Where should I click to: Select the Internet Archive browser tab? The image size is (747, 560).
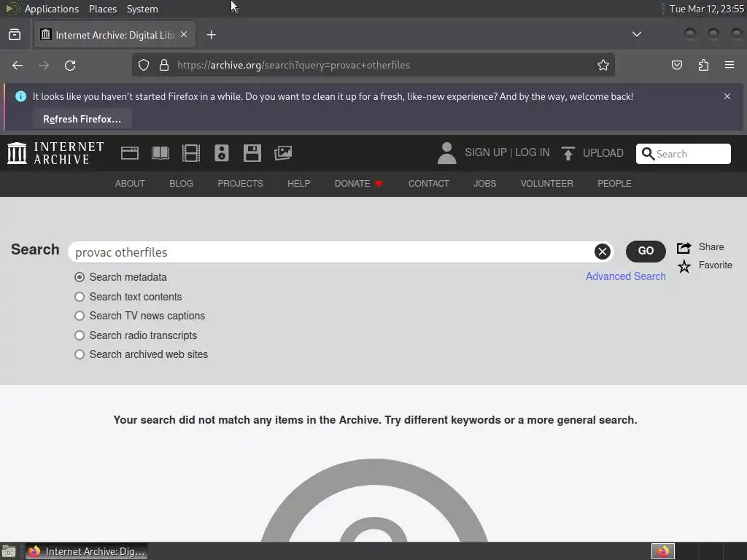click(115, 35)
